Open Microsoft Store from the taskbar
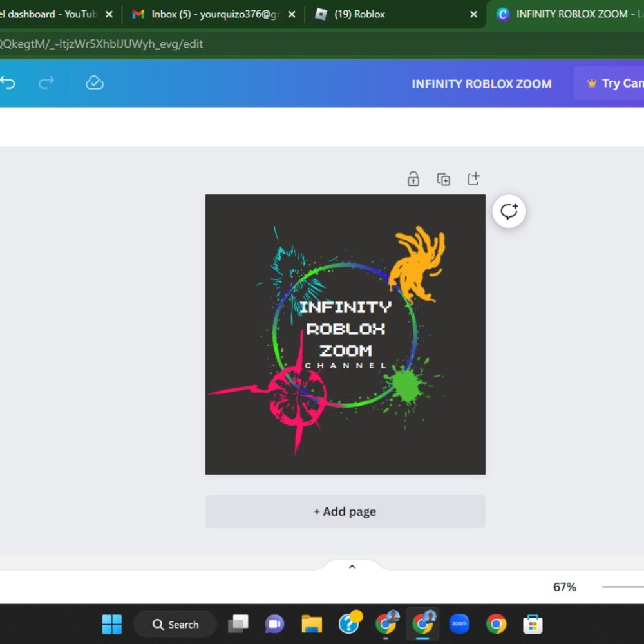Screen dimensions: 644x644 click(x=533, y=623)
